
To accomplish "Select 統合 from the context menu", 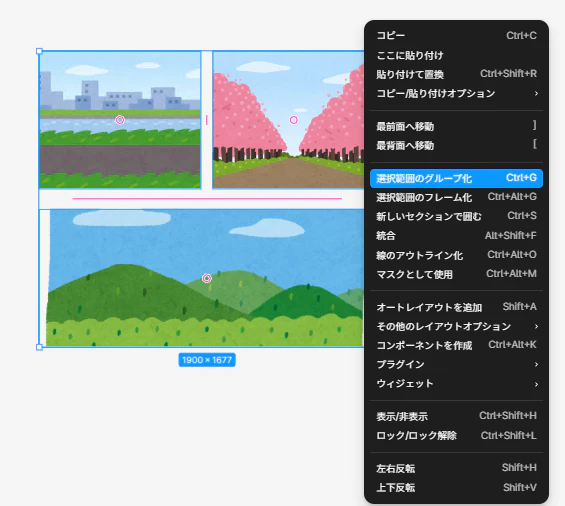I will (x=456, y=236).
